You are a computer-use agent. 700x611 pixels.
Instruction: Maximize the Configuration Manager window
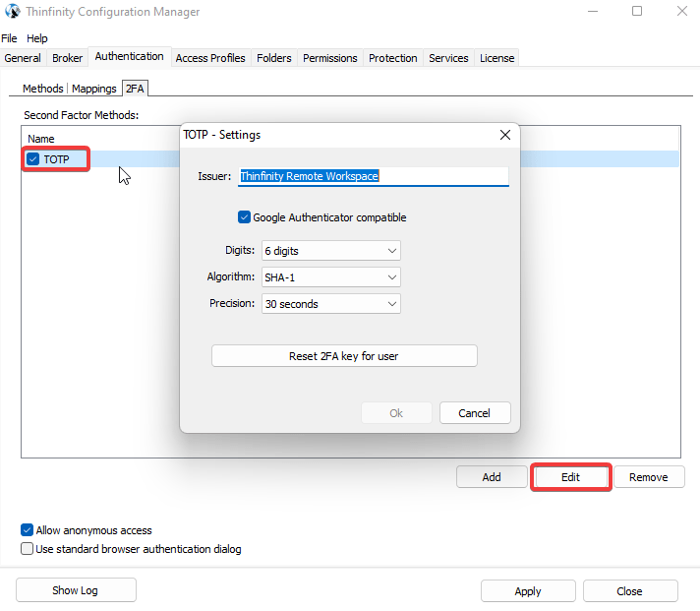637,11
